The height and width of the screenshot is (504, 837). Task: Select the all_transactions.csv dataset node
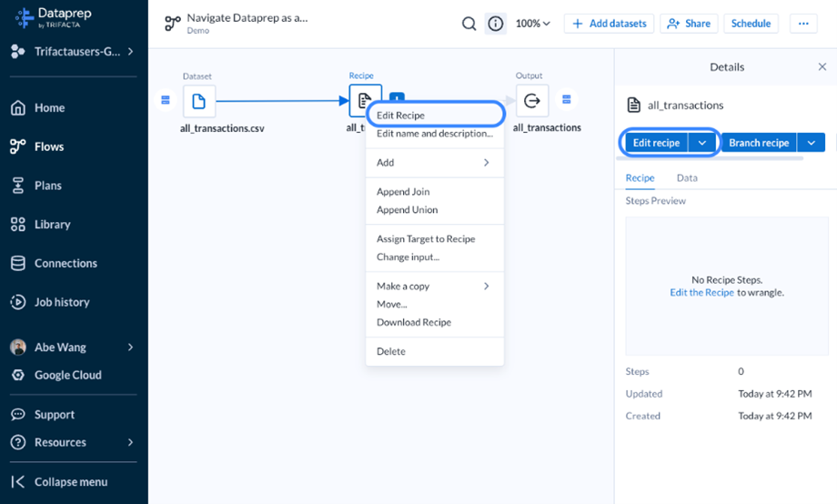click(x=199, y=101)
